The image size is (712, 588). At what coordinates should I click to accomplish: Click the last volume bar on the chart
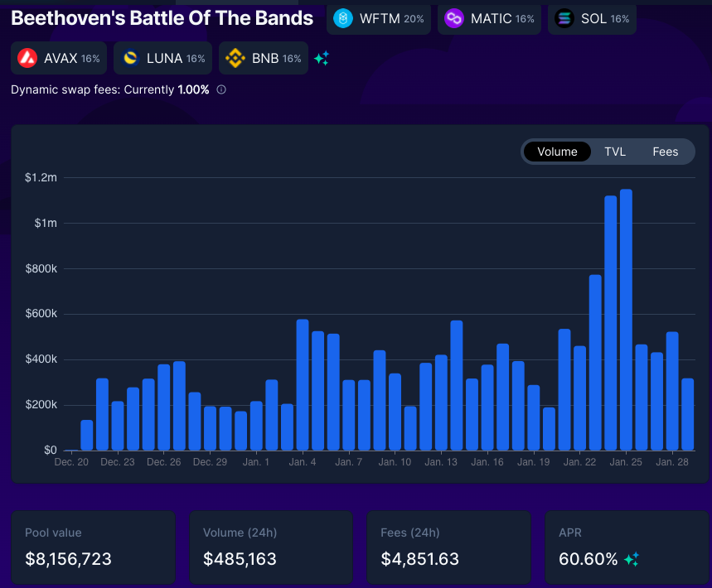pos(687,414)
